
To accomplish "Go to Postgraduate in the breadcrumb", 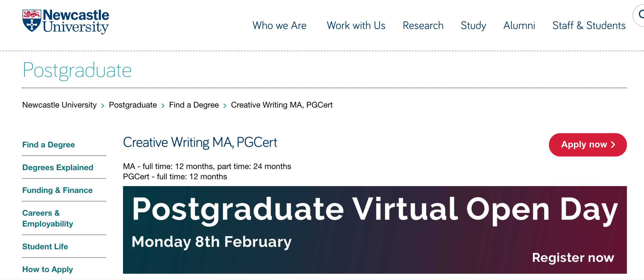I will point(133,105).
